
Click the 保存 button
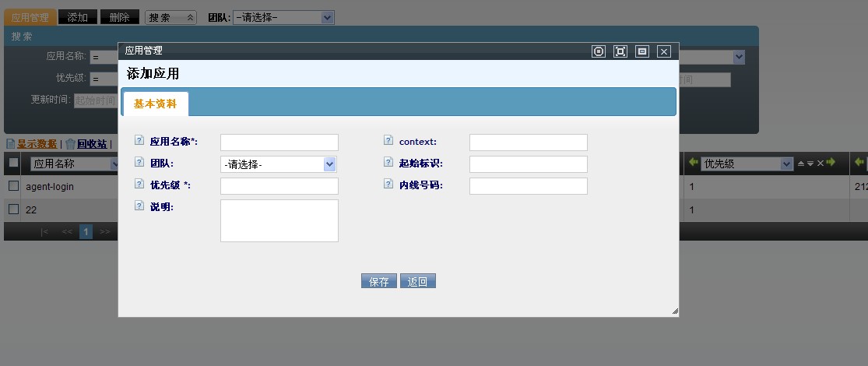tap(379, 281)
